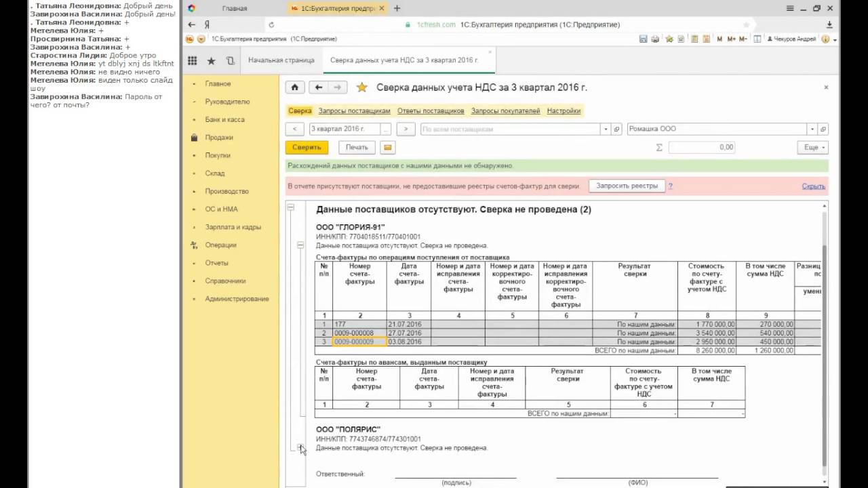This screenshot has height=488, width=868.
Task: Collapse the ООО "ГЛОРИЯ-91" group
Action: click(x=300, y=245)
